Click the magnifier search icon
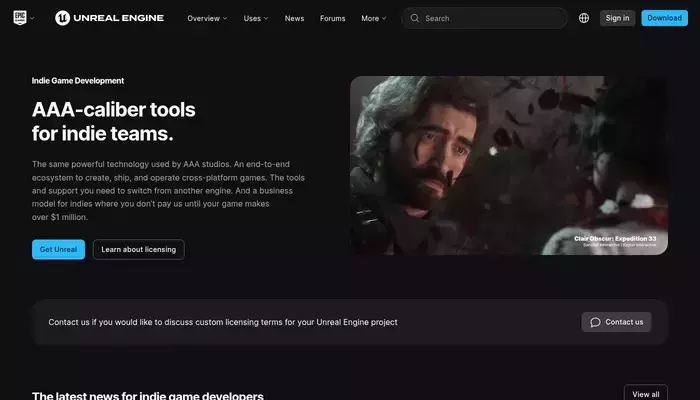Image resolution: width=700 pixels, height=400 pixels. pos(415,18)
